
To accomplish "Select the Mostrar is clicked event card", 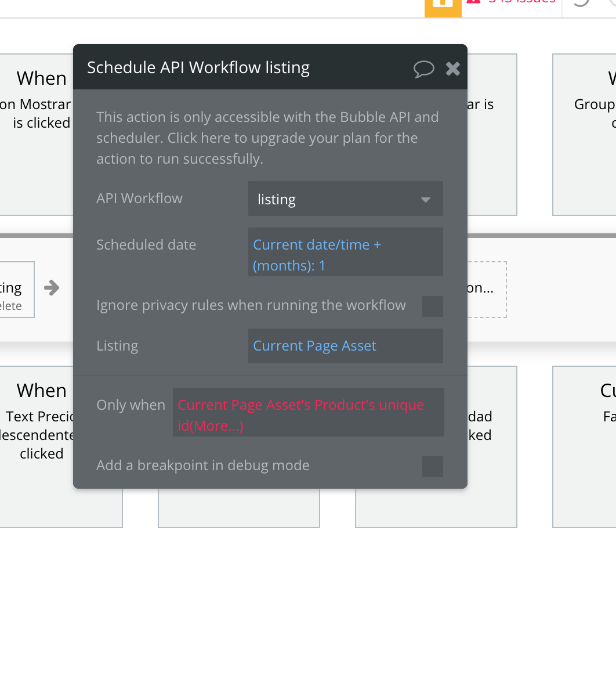I will click(x=36, y=133).
